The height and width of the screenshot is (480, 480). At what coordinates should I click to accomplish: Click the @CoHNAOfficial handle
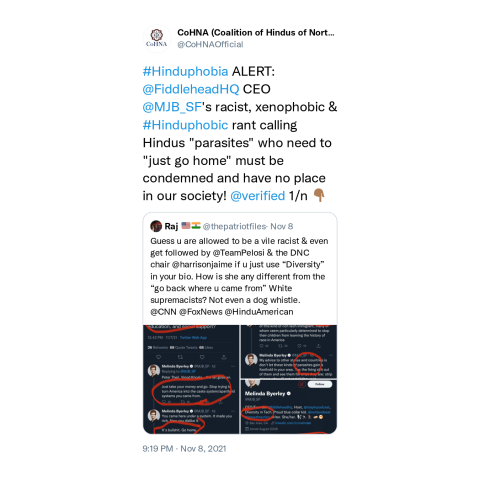click(x=210, y=44)
